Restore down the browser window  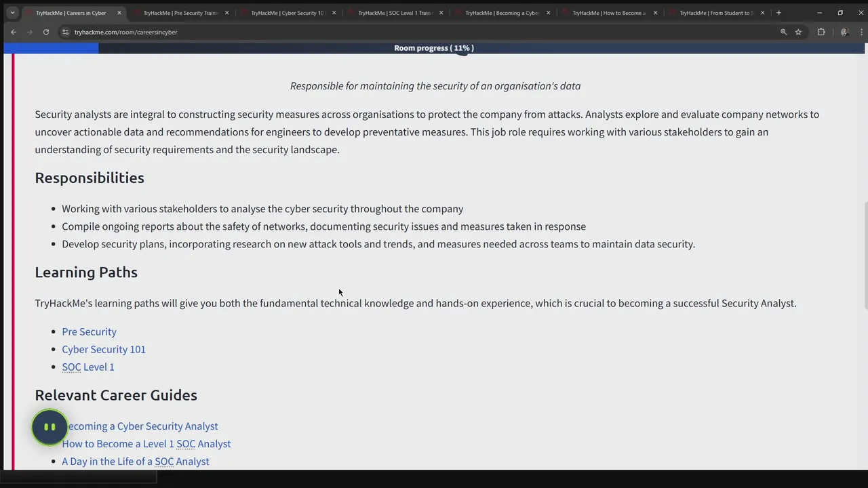click(x=840, y=13)
